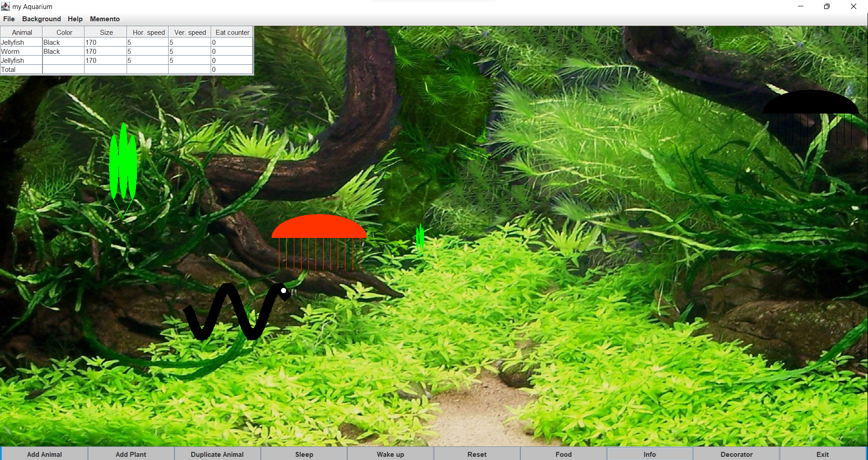Screen dimensions: 868x460
Task: Click the black jellyfish
Action: click(x=811, y=102)
